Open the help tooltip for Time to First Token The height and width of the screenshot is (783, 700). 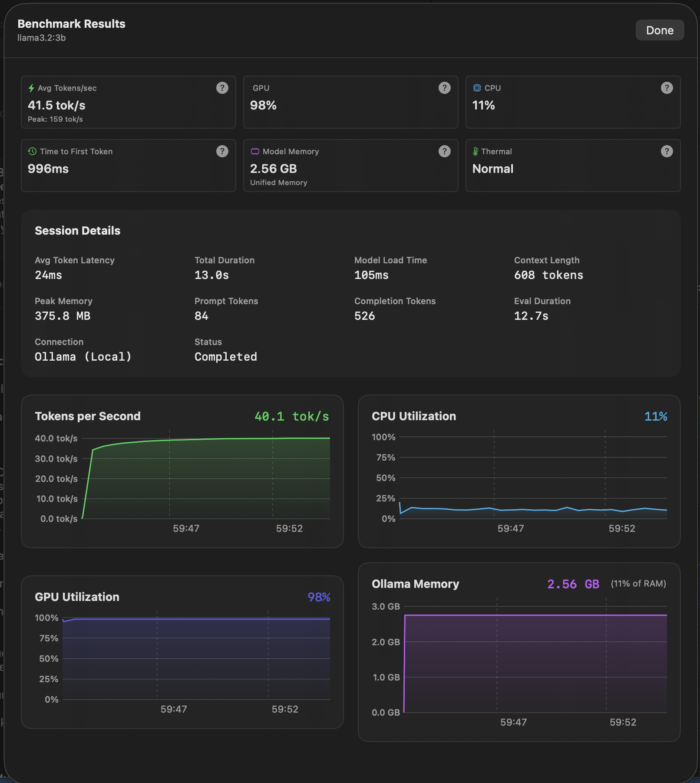(222, 151)
